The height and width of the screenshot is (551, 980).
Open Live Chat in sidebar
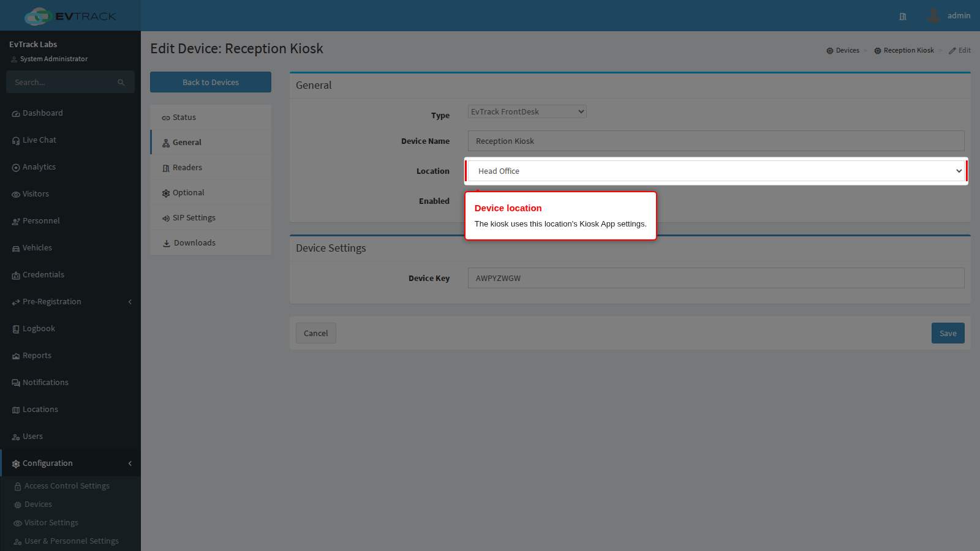tap(70, 140)
